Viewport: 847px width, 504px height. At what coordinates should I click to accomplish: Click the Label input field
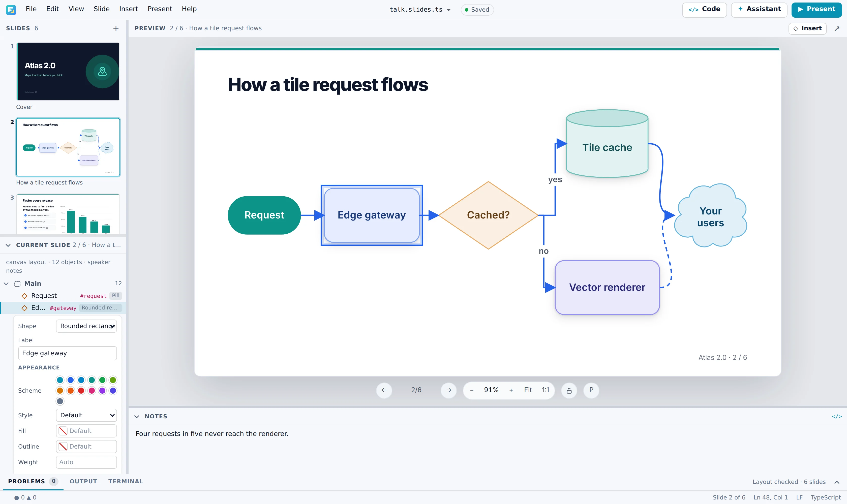click(67, 353)
